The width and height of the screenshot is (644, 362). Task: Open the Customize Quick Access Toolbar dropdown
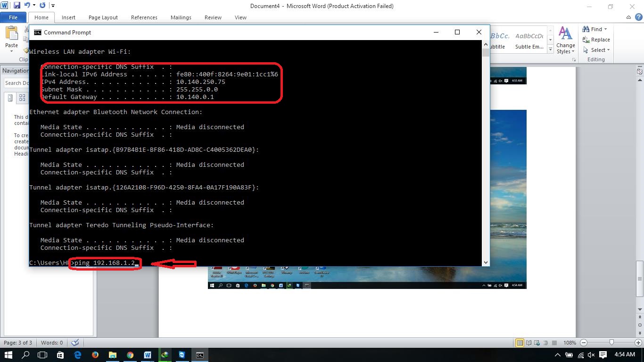click(53, 6)
